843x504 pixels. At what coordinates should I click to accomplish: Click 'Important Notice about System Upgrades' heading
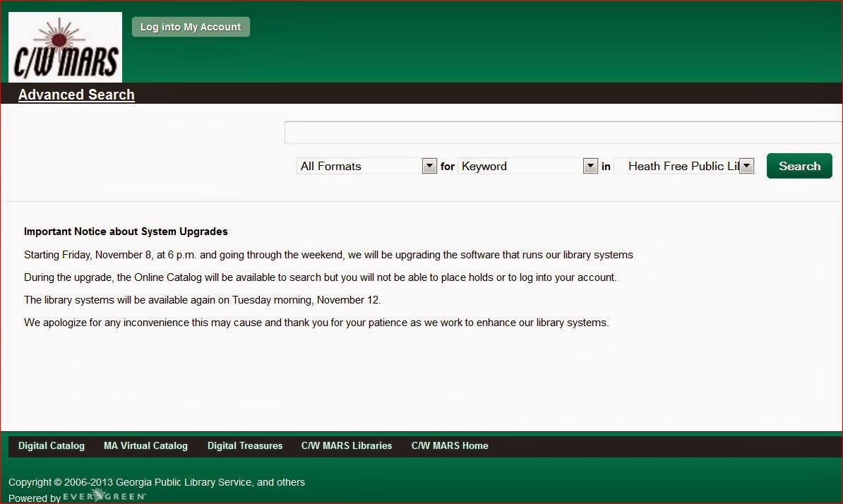pos(126,232)
